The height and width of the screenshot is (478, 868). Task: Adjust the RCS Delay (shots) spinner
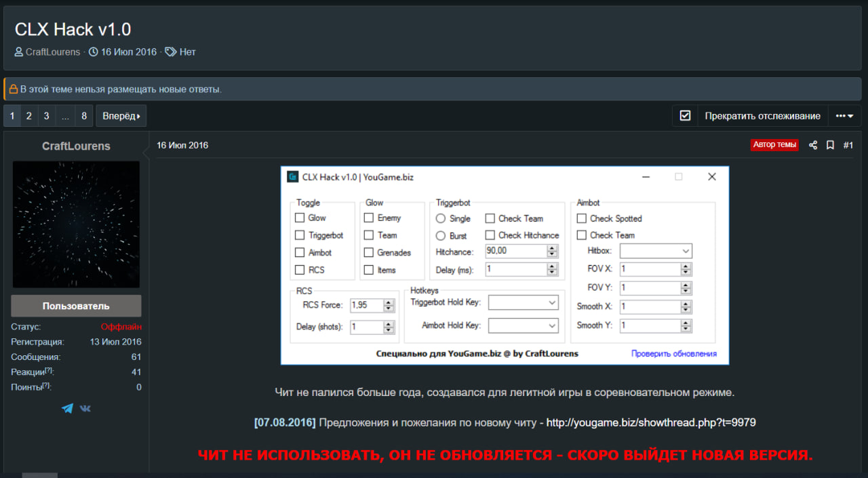point(389,327)
